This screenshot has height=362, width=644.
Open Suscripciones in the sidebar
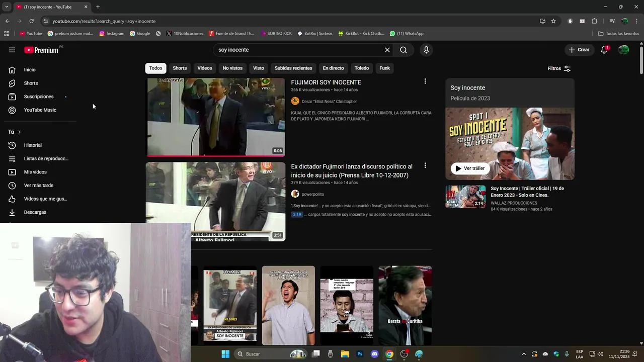coord(38,97)
